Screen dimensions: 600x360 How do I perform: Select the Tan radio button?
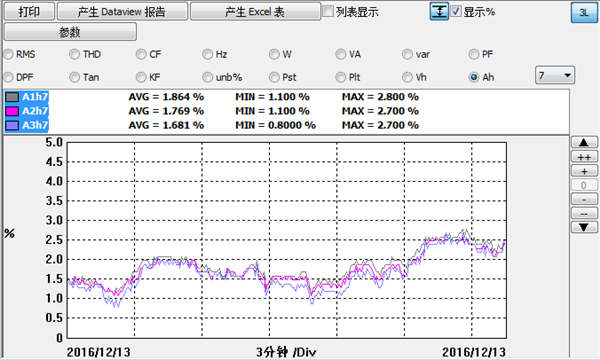(74, 77)
